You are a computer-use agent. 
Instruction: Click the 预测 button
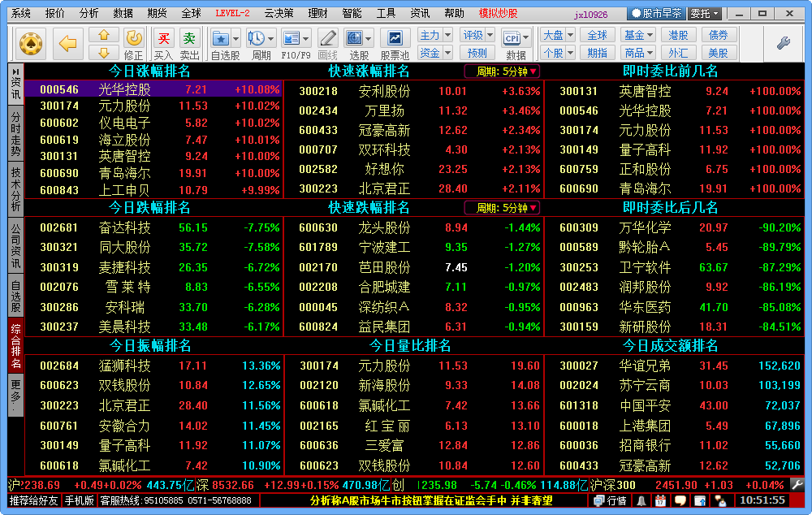[477, 52]
